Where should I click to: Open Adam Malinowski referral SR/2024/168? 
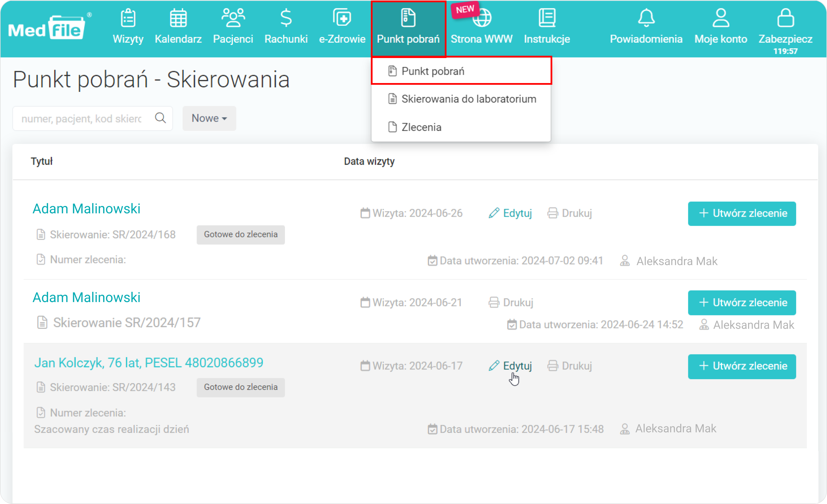click(x=86, y=208)
